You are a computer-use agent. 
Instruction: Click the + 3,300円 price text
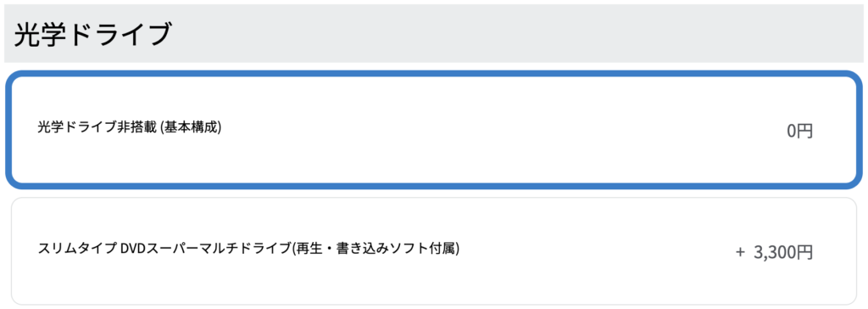(774, 252)
